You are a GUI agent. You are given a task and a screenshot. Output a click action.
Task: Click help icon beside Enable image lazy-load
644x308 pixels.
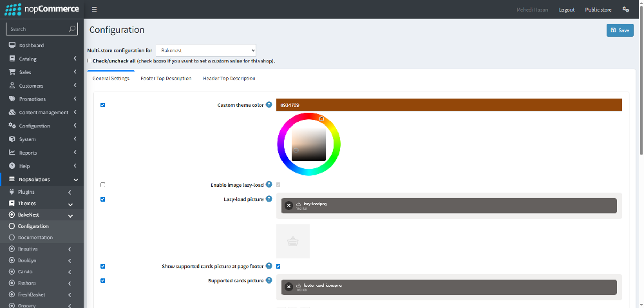(269, 185)
